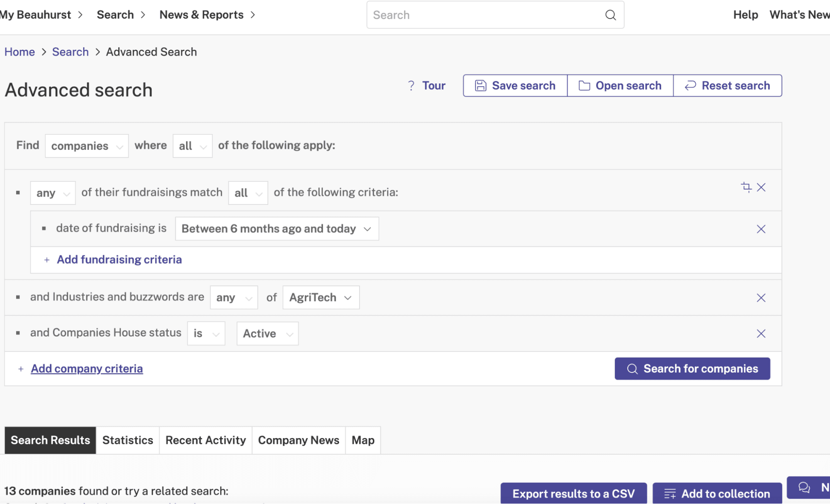
Task: Open the 'any' dropdown for Industries and buzzwords
Action: 234,297
